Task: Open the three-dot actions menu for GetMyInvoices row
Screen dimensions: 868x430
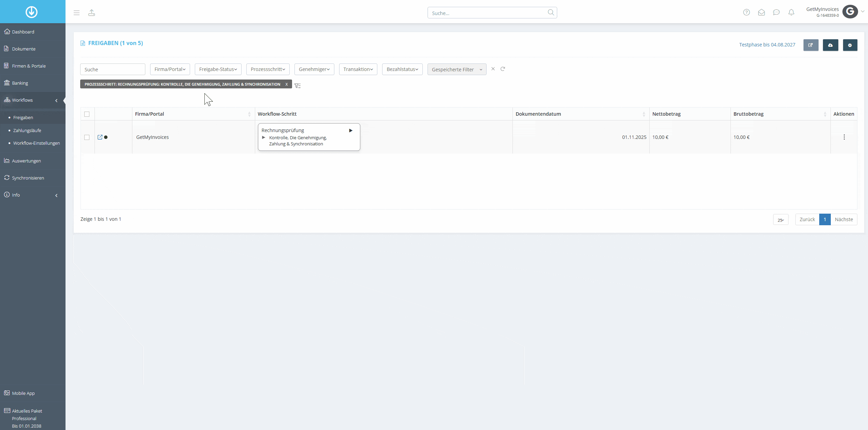Action: [x=844, y=137]
